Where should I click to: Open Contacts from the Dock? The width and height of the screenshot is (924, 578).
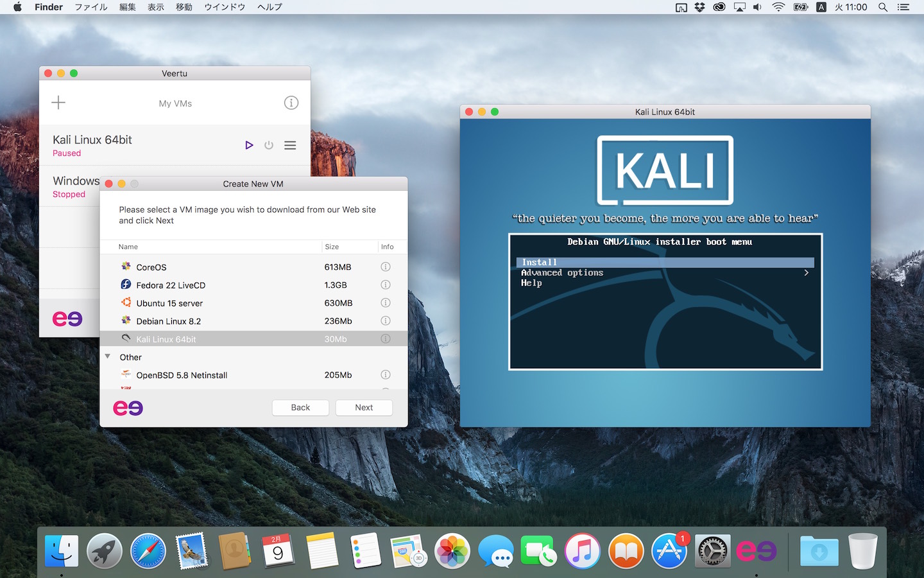[x=235, y=551]
